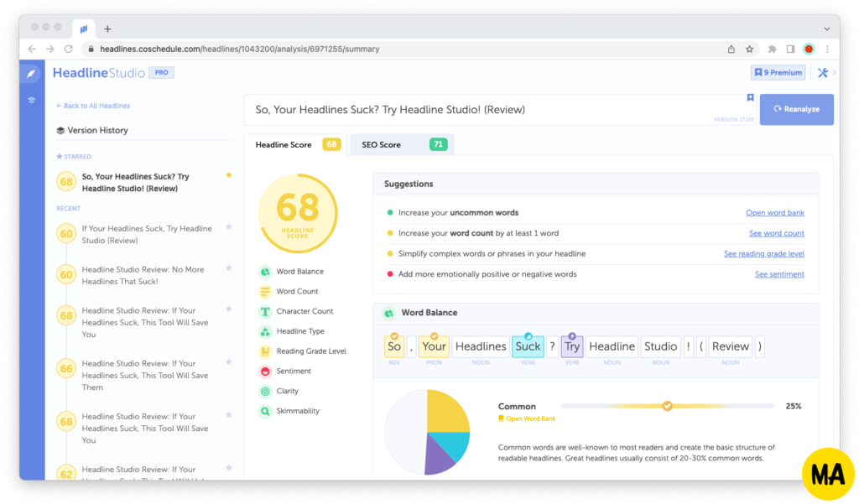Click the Reading Grade Level icon
Image resolution: width=859 pixels, height=504 pixels.
[265, 351]
